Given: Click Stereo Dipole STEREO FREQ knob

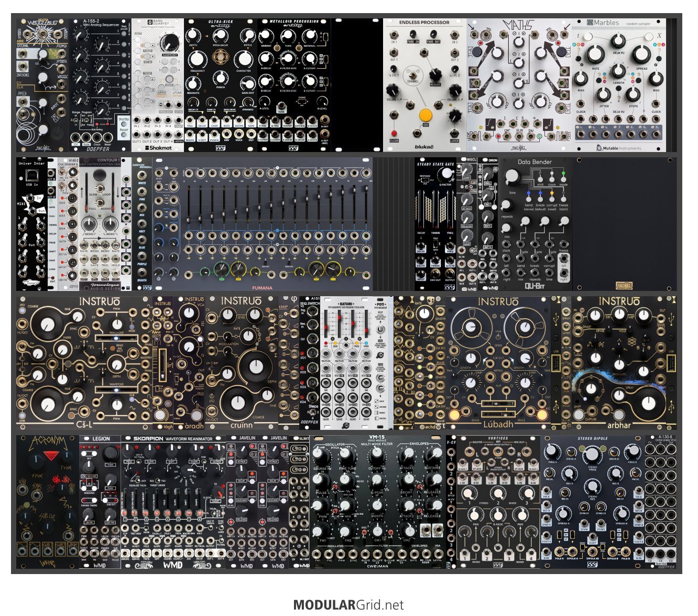Looking at the screenshot, I should pyautogui.click(x=592, y=455).
